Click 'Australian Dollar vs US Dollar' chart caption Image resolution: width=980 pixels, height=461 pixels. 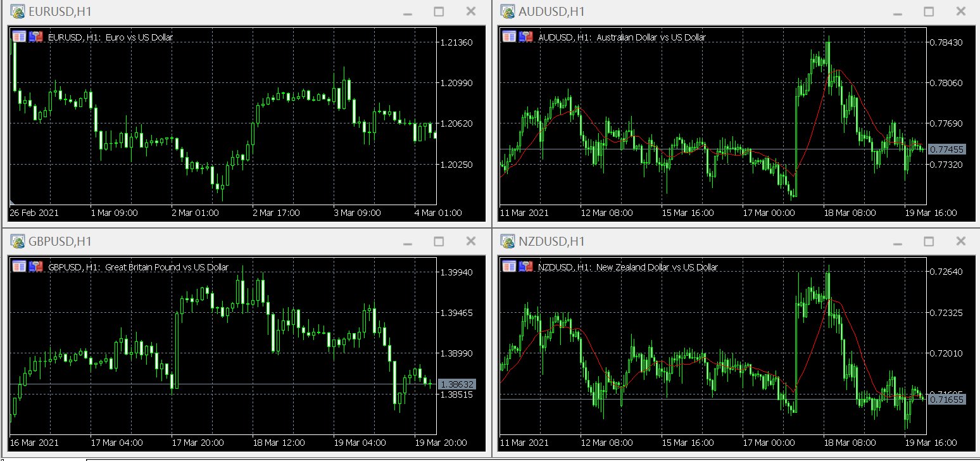pos(651,37)
